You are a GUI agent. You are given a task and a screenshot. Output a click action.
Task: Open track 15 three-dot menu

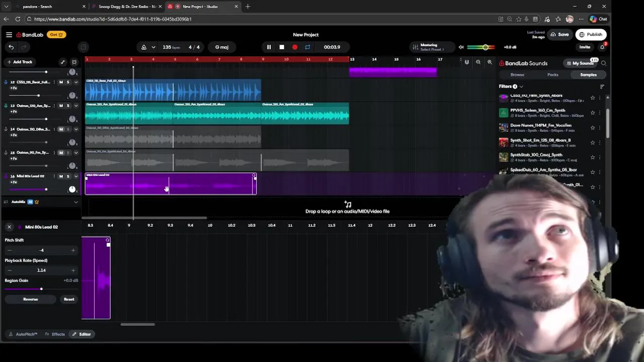tap(55, 153)
